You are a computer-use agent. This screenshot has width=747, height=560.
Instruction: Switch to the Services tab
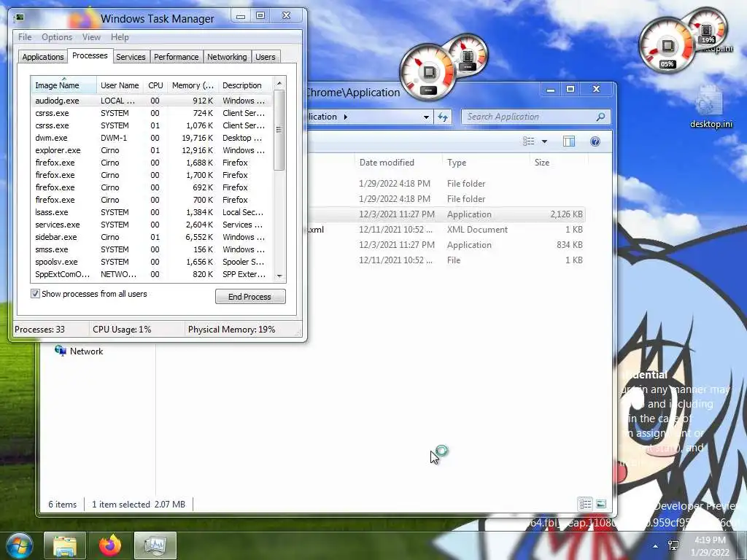pyautogui.click(x=131, y=57)
